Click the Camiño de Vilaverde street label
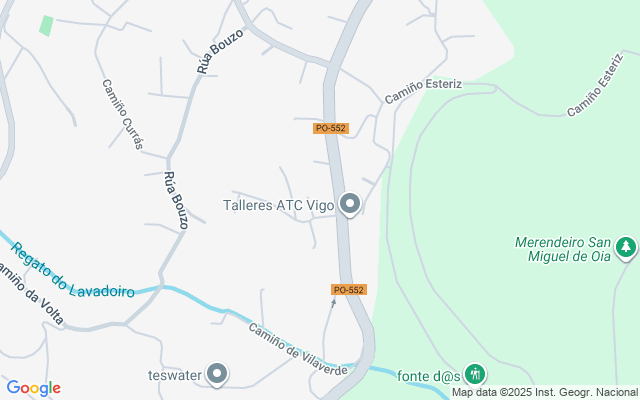Viewport: 640px width, 400px height. (x=298, y=349)
